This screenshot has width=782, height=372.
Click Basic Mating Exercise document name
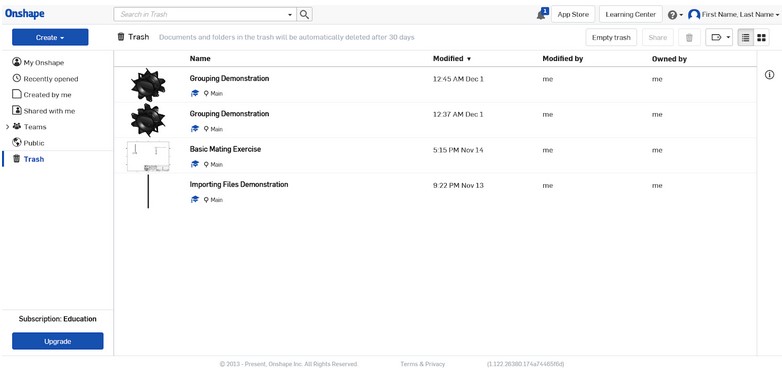(225, 149)
